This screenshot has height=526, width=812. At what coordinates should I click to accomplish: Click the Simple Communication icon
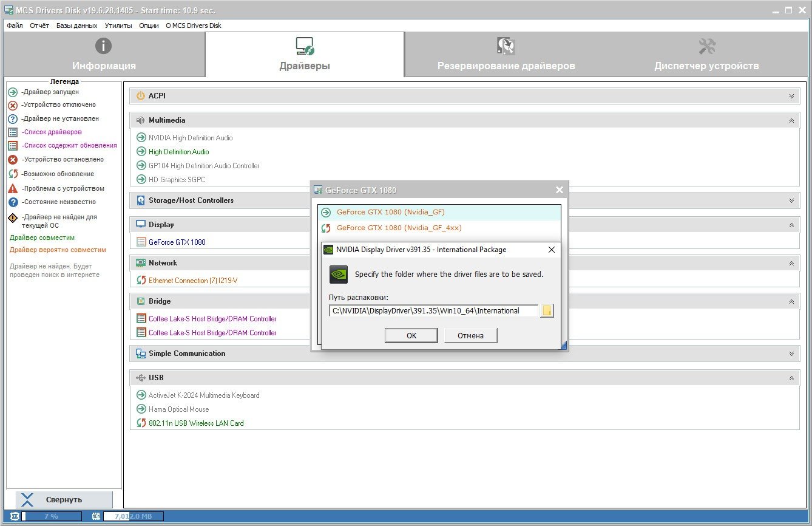(x=141, y=354)
